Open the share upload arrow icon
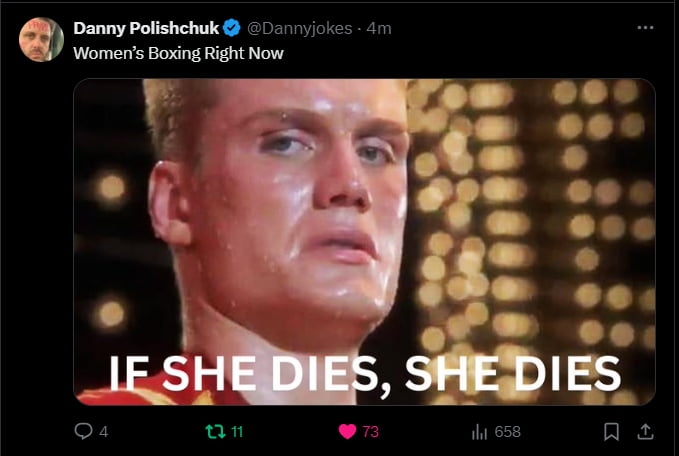 (x=645, y=431)
